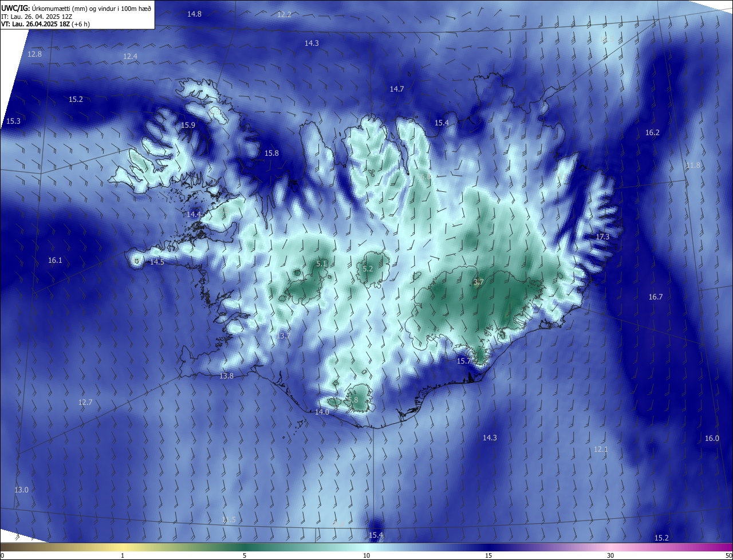Select the 13.8 value label
733x560 pixels.
point(226,376)
